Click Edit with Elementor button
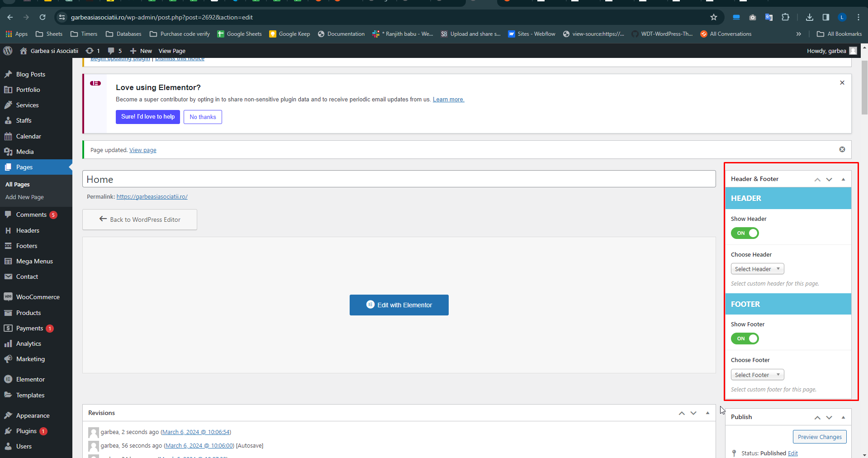This screenshot has height=458, width=868. click(x=399, y=305)
